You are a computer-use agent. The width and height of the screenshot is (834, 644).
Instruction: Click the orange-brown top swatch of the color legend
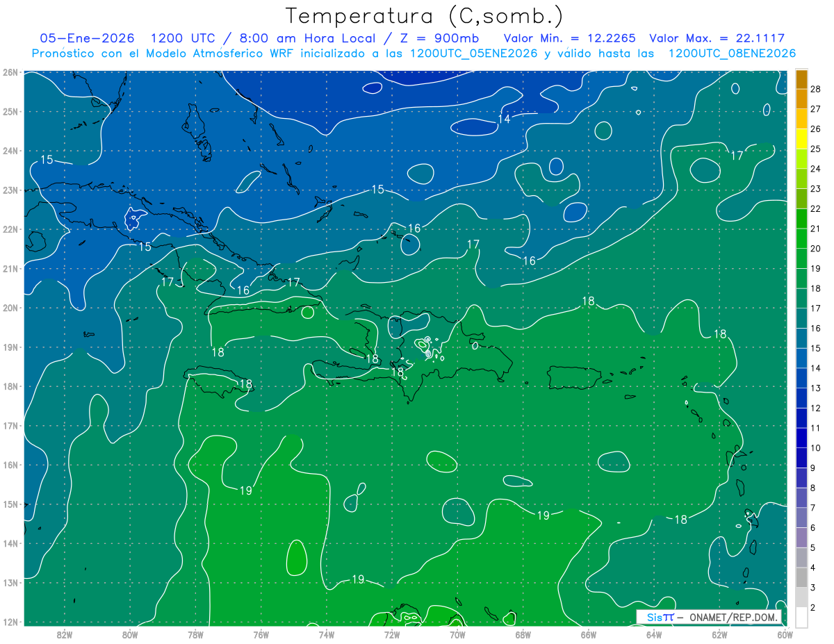coord(801,79)
